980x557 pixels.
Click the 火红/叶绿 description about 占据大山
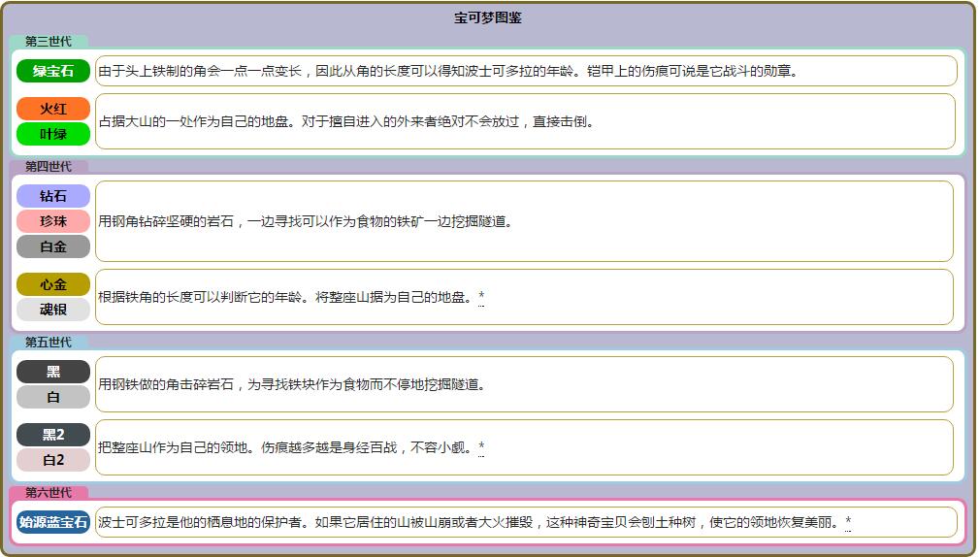point(346,121)
